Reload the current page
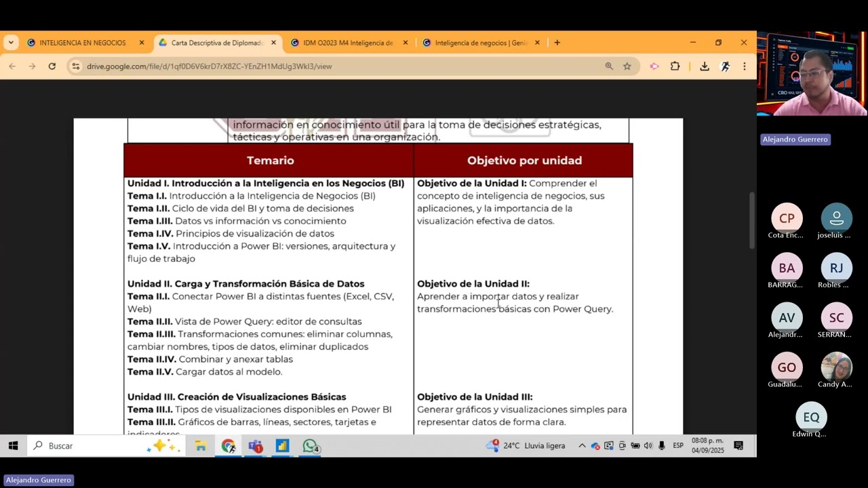 tap(52, 66)
